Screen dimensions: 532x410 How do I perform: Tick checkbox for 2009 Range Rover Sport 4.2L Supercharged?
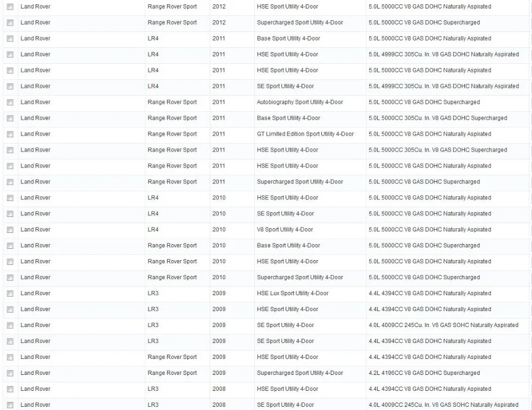pyautogui.click(x=10, y=373)
